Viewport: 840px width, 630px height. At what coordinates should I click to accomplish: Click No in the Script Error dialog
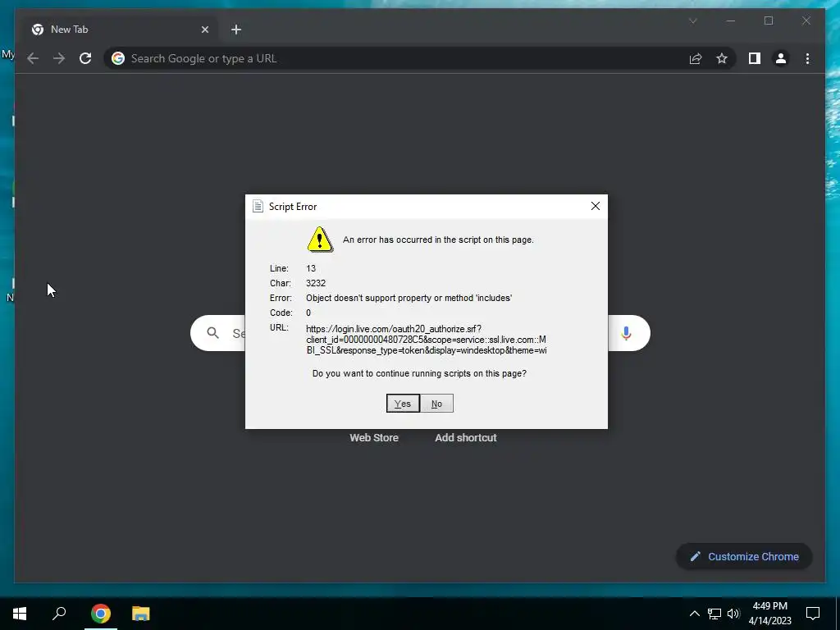click(436, 404)
